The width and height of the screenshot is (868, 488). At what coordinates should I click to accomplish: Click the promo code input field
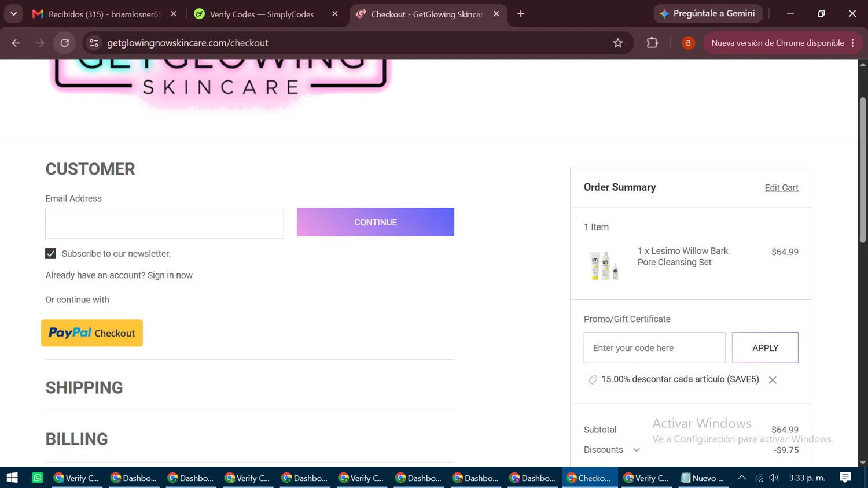pyautogui.click(x=654, y=347)
